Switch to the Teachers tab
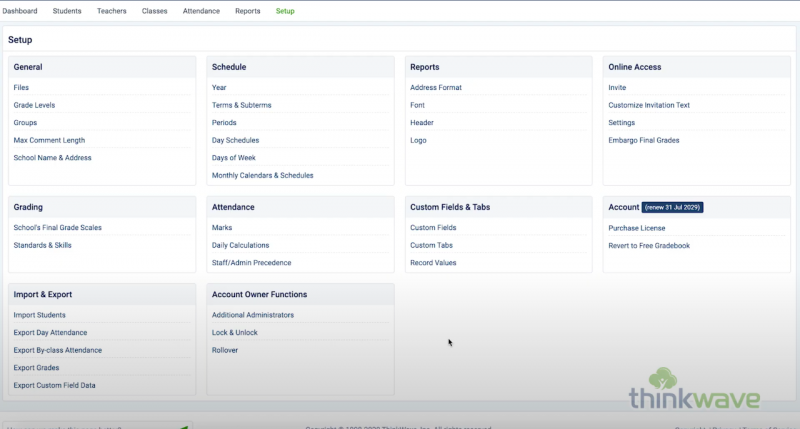The height and width of the screenshot is (429, 800). pyautogui.click(x=111, y=11)
